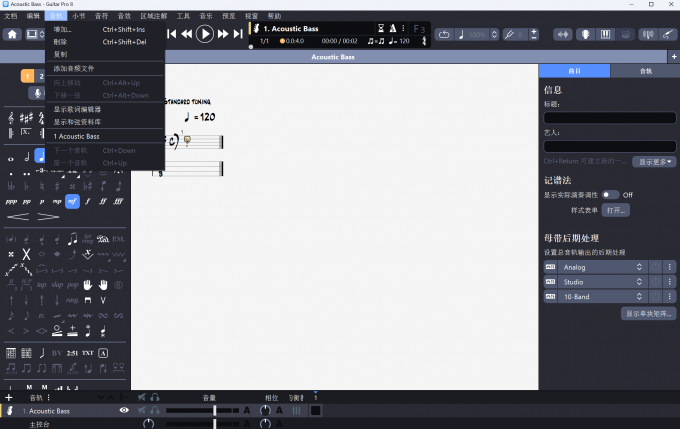Open the fretboard view icon
The height and width of the screenshot is (429, 680).
[x=584, y=34]
